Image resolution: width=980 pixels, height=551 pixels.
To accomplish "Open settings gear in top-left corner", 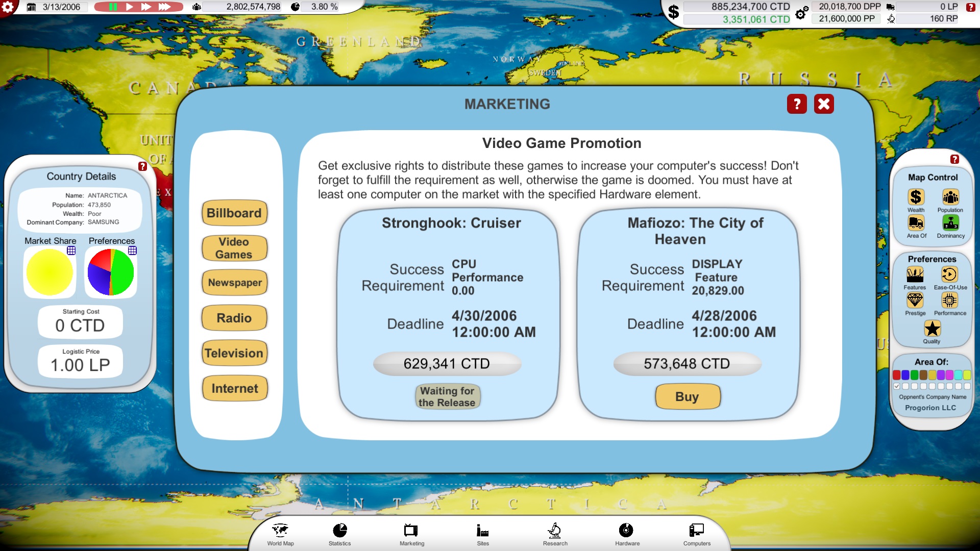I will point(8,7).
